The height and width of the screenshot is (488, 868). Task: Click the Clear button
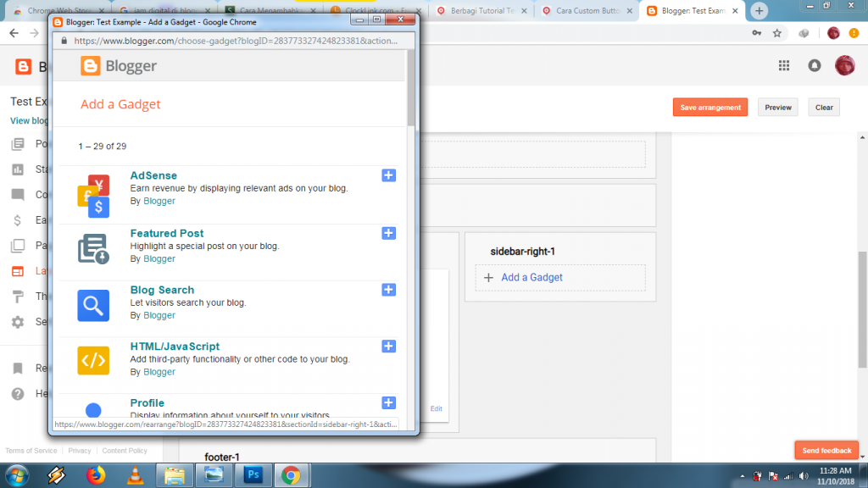click(x=824, y=108)
